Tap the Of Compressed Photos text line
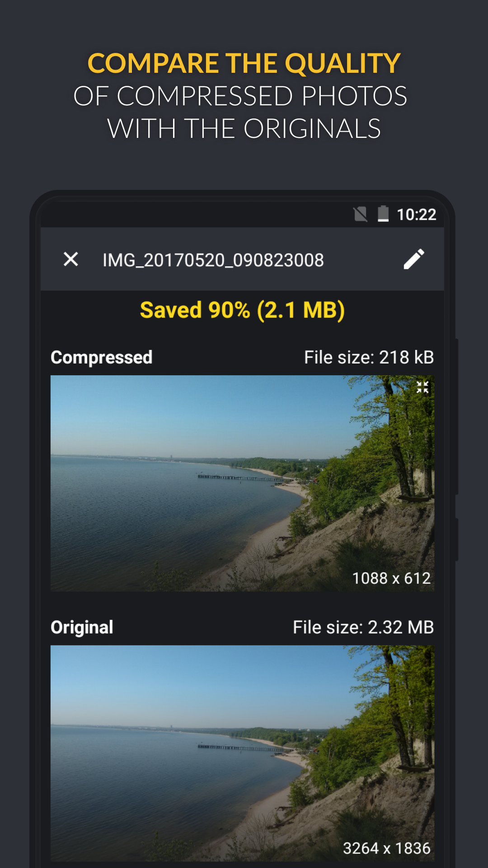The height and width of the screenshot is (868, 488). 240,96
